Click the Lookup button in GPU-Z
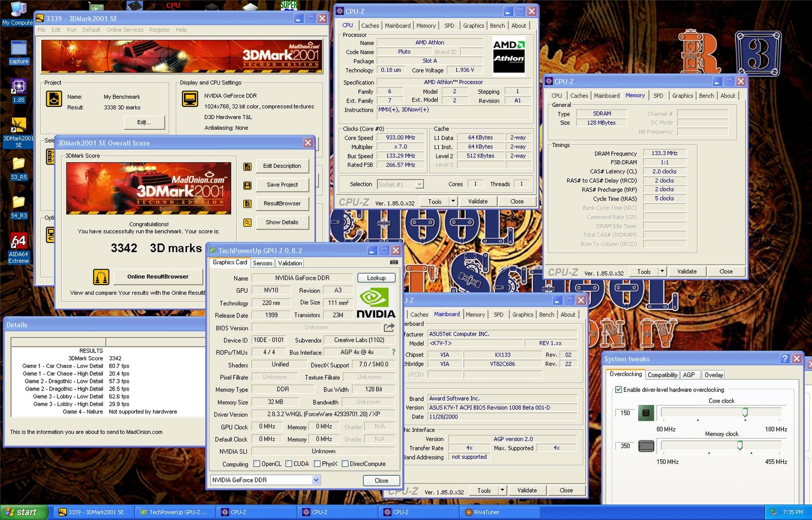This screenshot has height=520, width=812. tap(376, 278)
